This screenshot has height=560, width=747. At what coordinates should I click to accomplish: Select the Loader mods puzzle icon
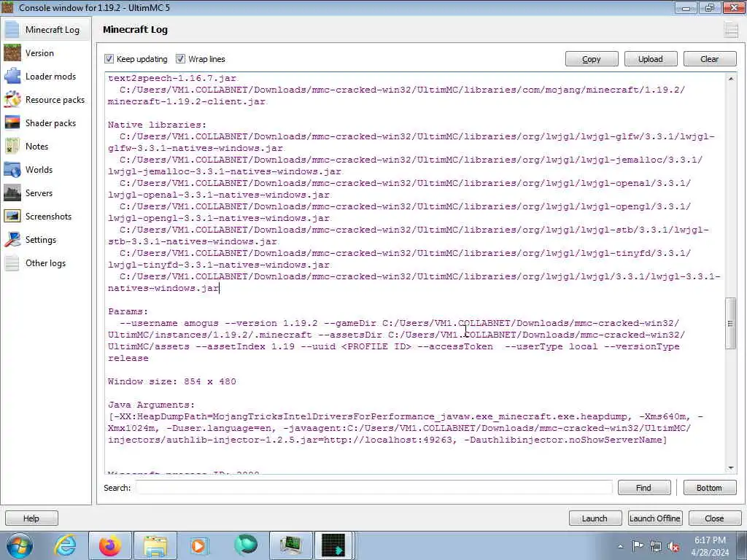pos(12,76)
